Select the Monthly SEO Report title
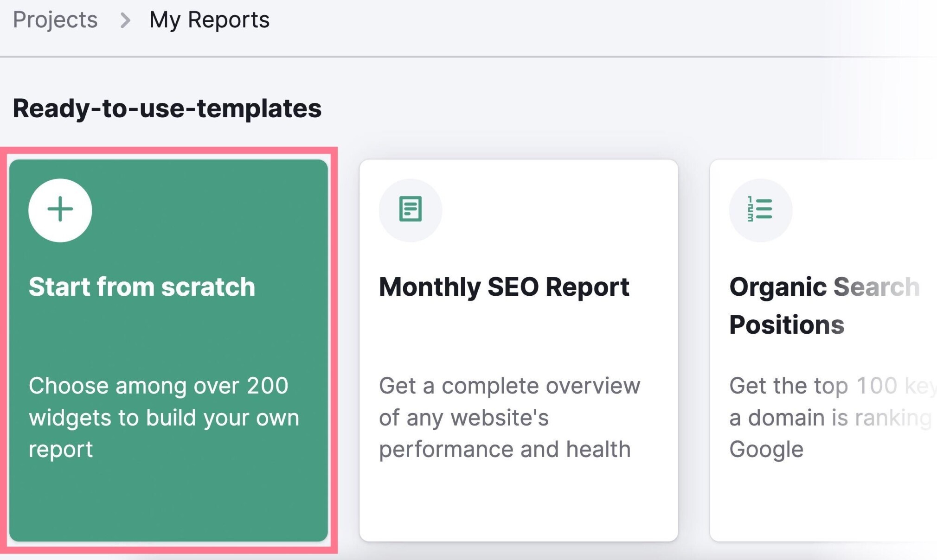The image size is (937, 560). (x=504, y=286)
